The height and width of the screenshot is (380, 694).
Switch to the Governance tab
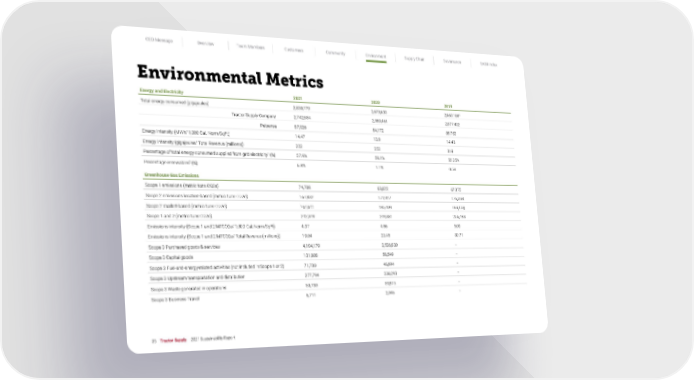(x=452, y=61)
